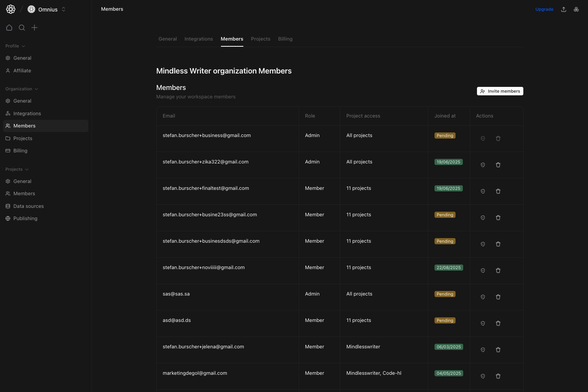
Task: Click the upload/share icon in the top bar
Action: [563, 9]
